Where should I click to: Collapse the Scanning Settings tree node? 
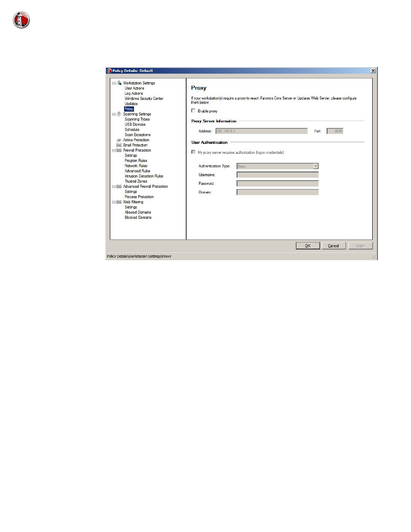point(114,114)
